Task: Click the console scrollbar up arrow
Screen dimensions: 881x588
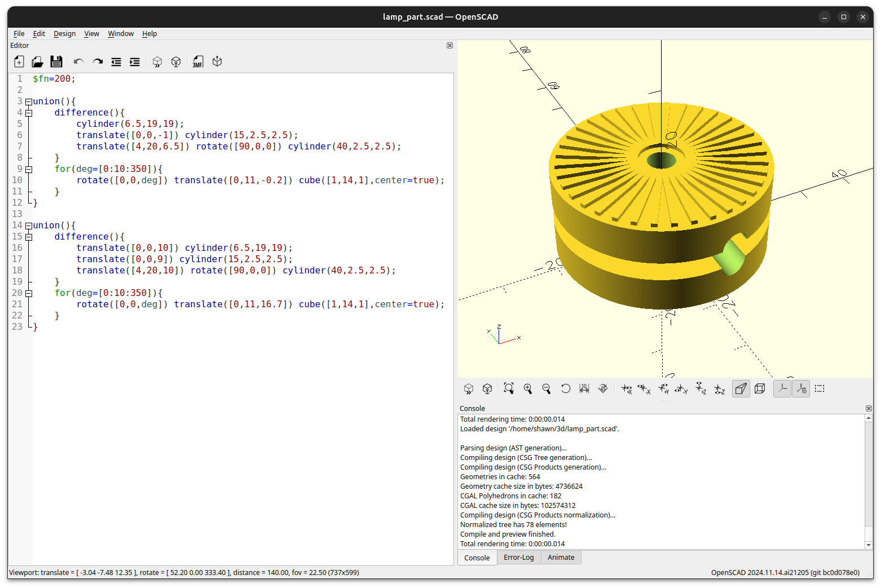Action: pyautogui.click(x=869, y=418)
